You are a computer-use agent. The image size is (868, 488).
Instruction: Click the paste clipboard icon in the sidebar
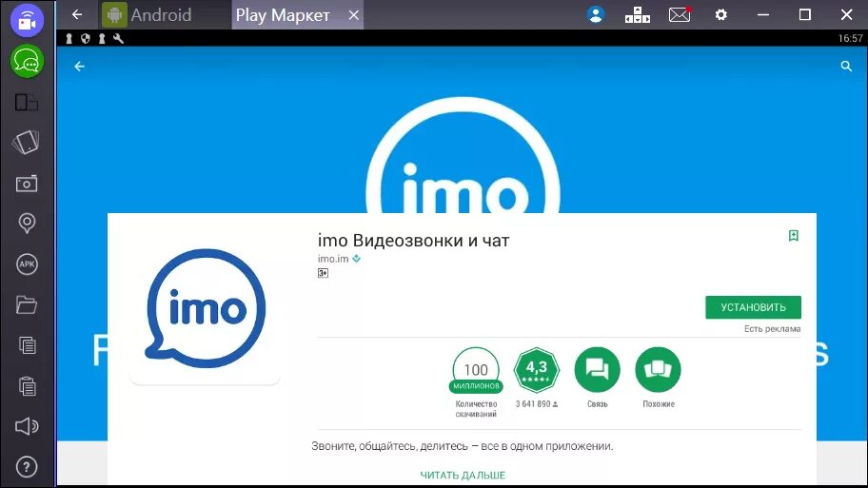click(x=27, y=385)
